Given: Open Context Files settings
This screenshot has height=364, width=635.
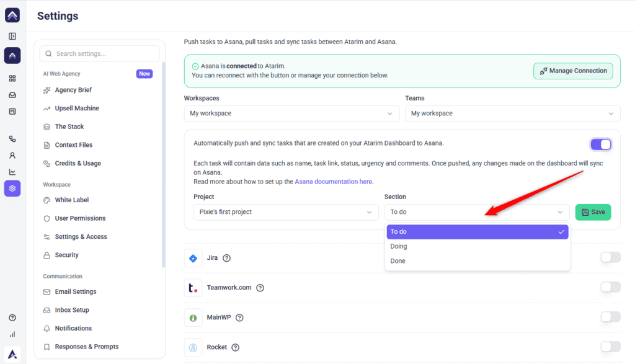Looking at the screenshot, I should (x=74, y=145).
